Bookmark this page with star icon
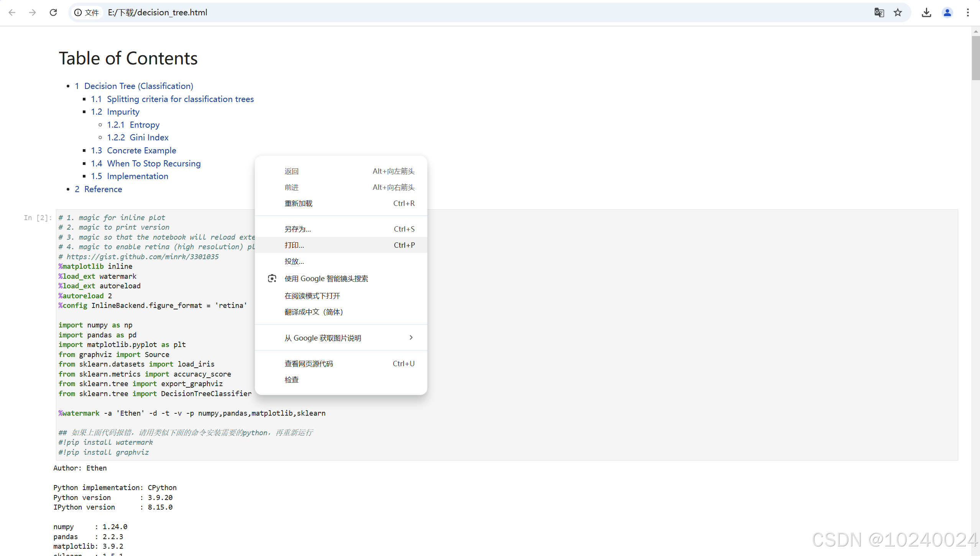 [x=898, y=13]
